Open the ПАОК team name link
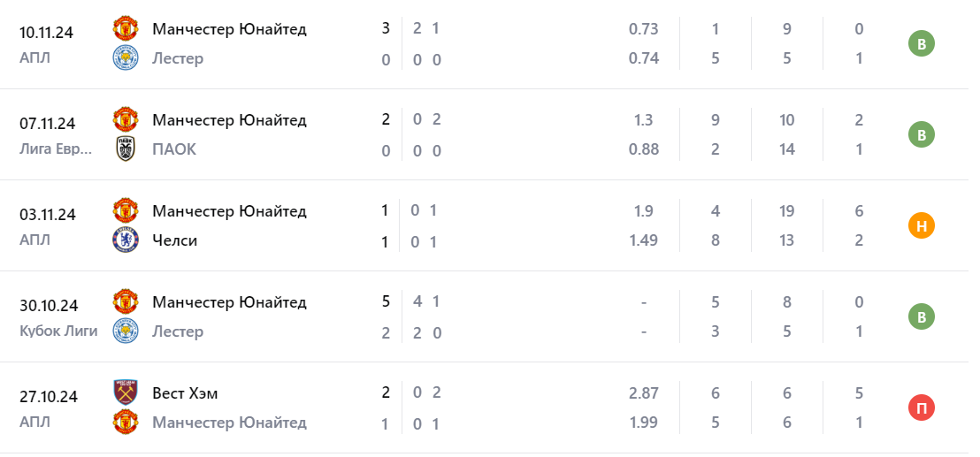980x457 pixels. pyautogui.click(x=174, y=149)
